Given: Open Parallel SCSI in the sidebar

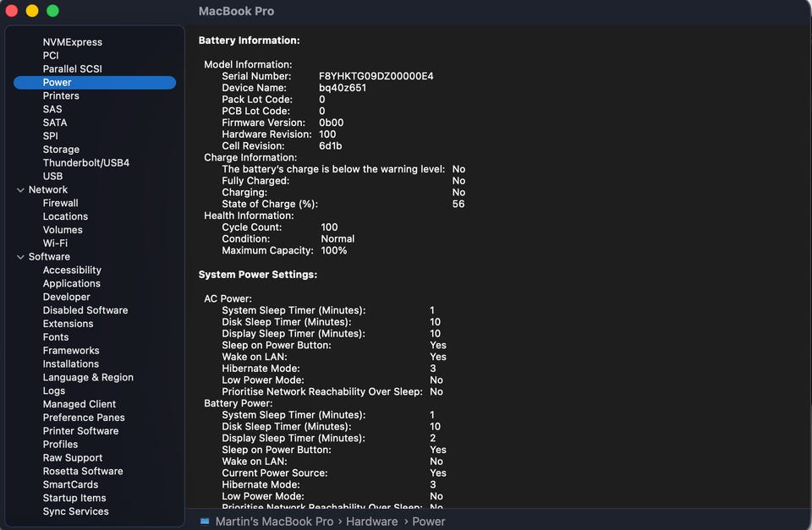Looking at the screenshot, I should pyautogui.click(x=73, y=68).
